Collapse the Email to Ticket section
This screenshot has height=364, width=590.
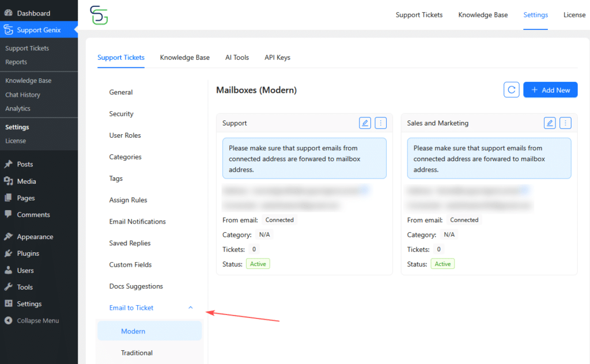(x=190, y=308)
